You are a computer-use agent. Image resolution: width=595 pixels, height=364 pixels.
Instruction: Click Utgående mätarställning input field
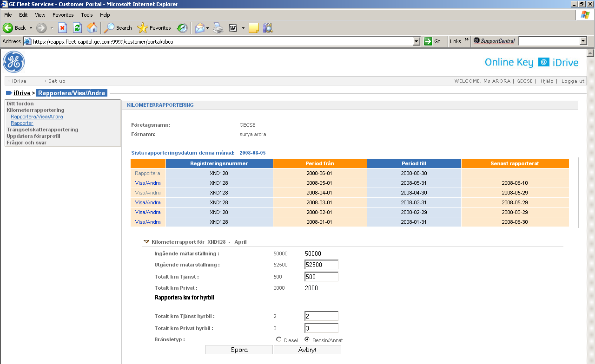tap(321, 265)
